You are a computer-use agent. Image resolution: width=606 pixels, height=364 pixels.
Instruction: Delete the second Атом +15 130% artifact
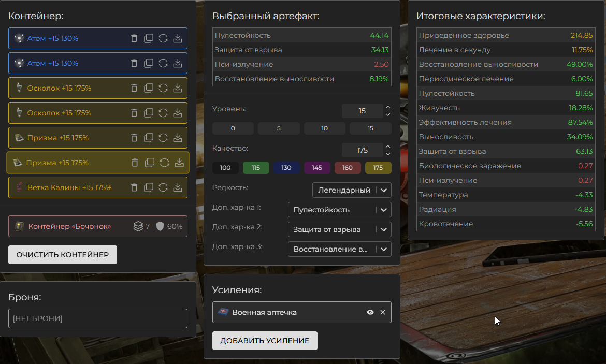pyautogui.click(x=134, y=63)
